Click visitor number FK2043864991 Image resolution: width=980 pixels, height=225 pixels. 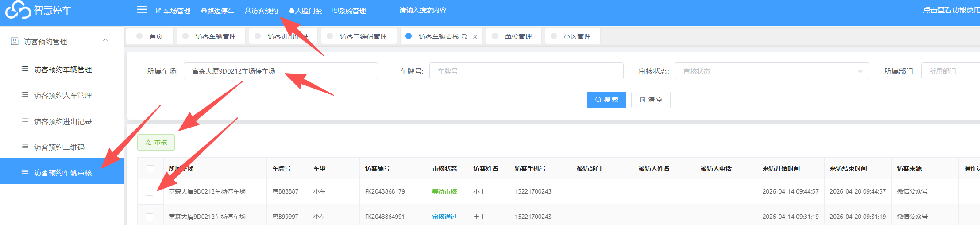[385, 217]
